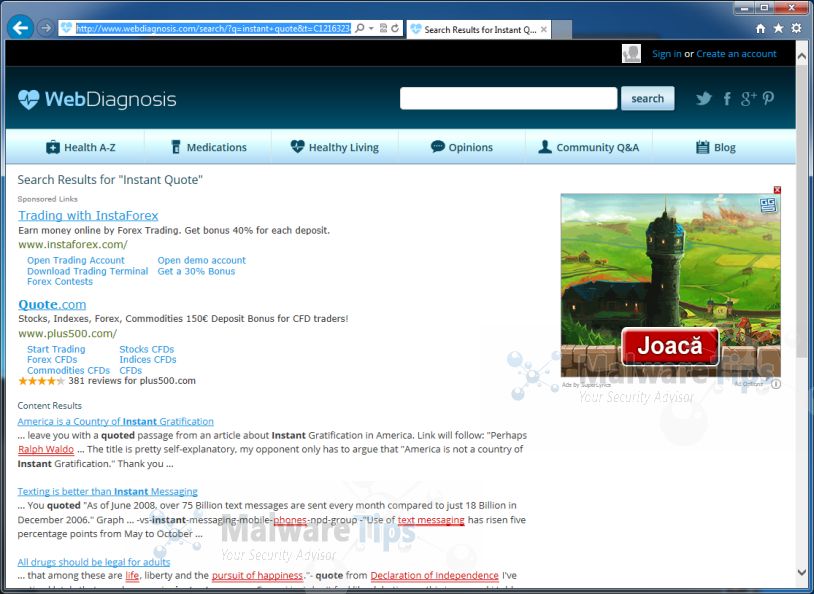Click Forex Contests link

[60, 281]
